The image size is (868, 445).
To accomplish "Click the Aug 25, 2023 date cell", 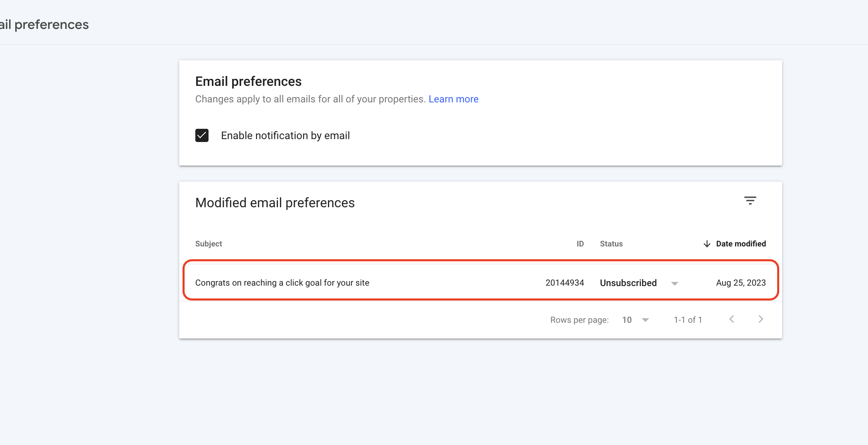I will 740,283.
